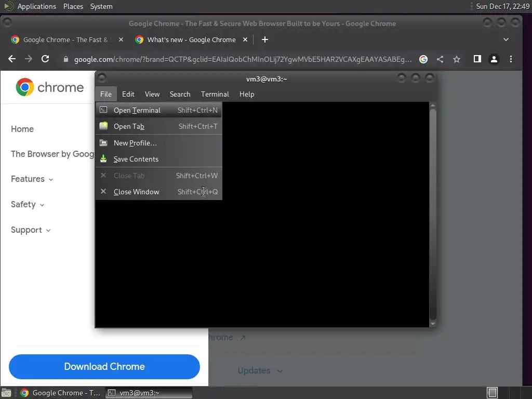This screenshot has width=532, height=399.
Task: Click the Applications menu logo icon
Action: coord(8,6)
